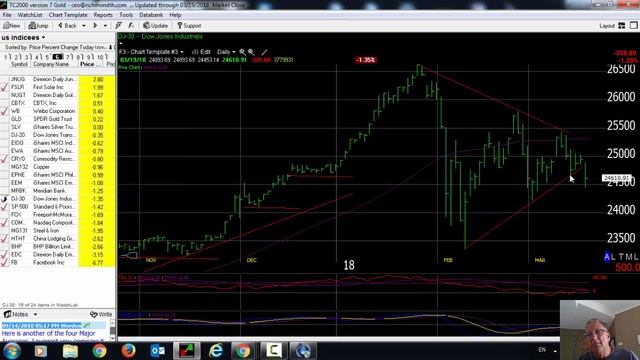Open the us indicees watchlist dropdown
Viewport: 640px width, 360px height.
point(23,38)
